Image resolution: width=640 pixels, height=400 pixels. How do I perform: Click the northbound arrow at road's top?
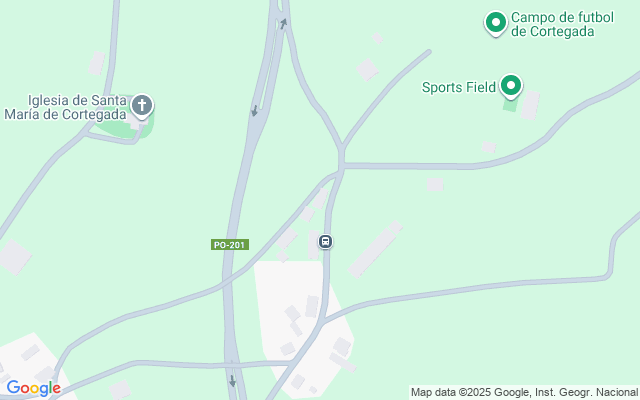(x=284, y=23)
